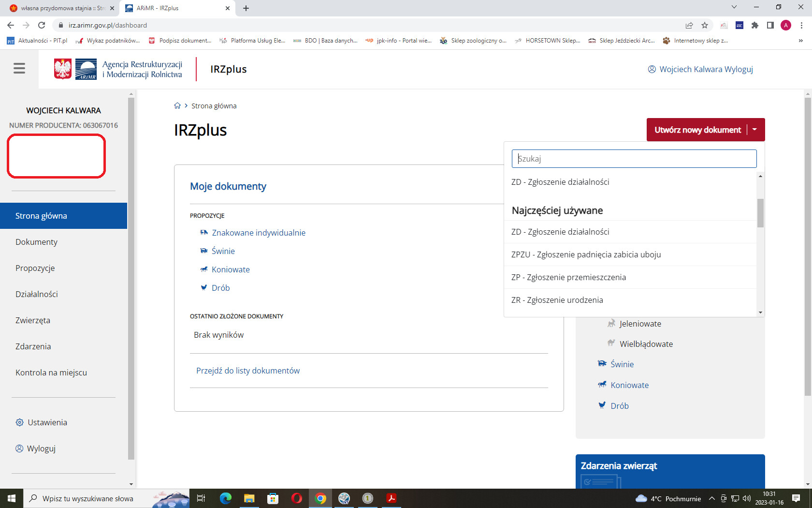Image resolution: width=812 pixels, height=508 pixels.
Task: Open Dokumenty in the sidebar menu
Action: click(36, 242)
